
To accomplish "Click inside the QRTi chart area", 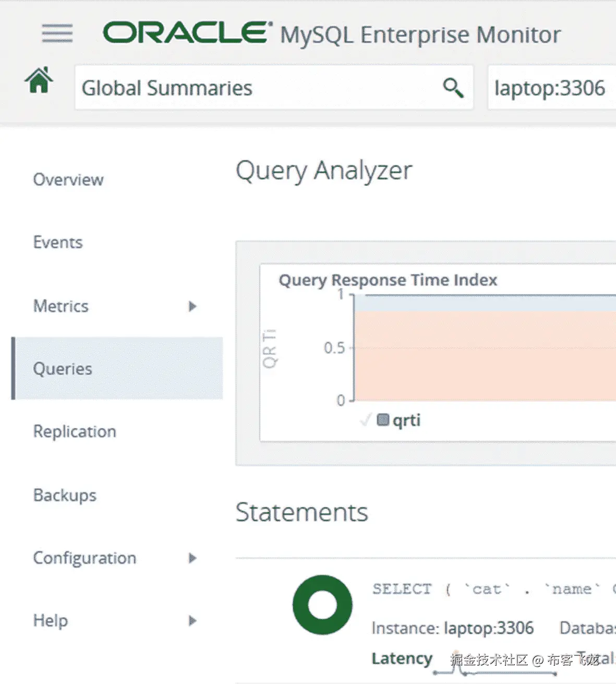I will (x=485, y=348).
